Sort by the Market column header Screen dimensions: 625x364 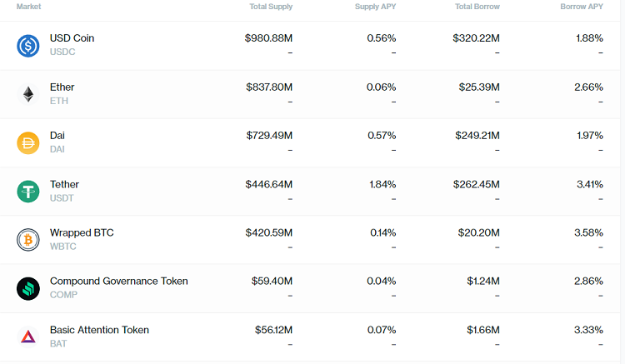(29, 7)
